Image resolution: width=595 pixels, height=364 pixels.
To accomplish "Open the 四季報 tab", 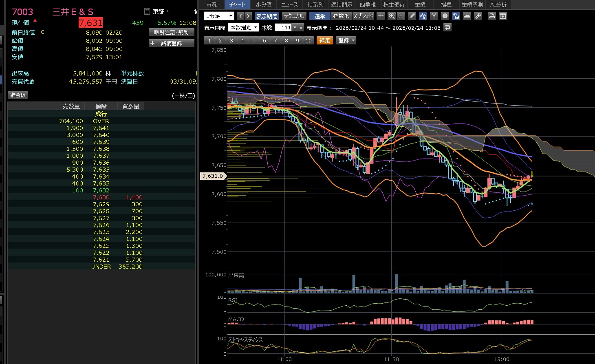I will [368, 4].
